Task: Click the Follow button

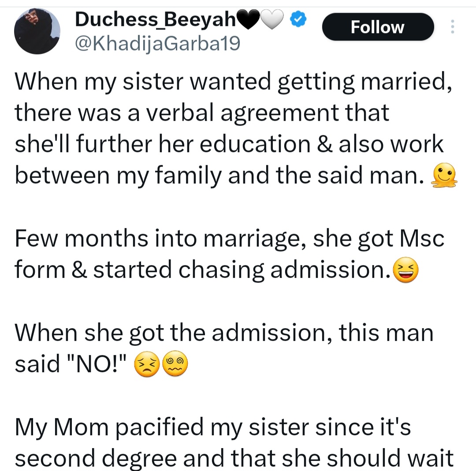Action: (377, 26)
